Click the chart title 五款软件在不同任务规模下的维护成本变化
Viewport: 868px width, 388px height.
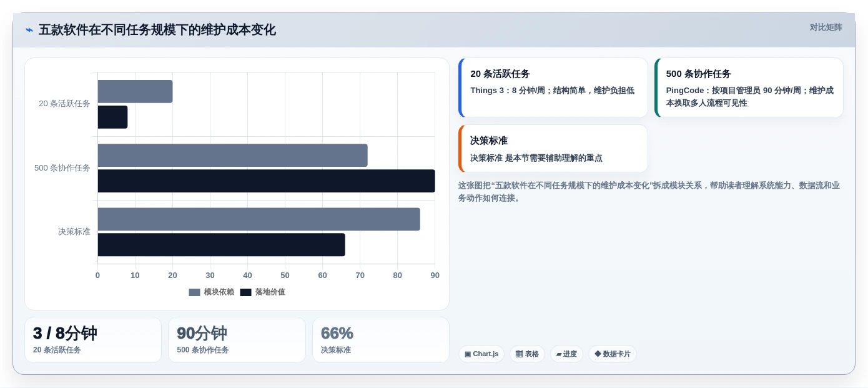157,30
